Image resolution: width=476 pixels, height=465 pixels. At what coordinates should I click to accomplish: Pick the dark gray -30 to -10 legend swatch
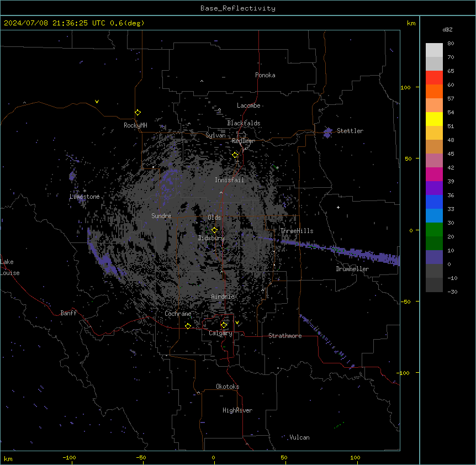434,285
